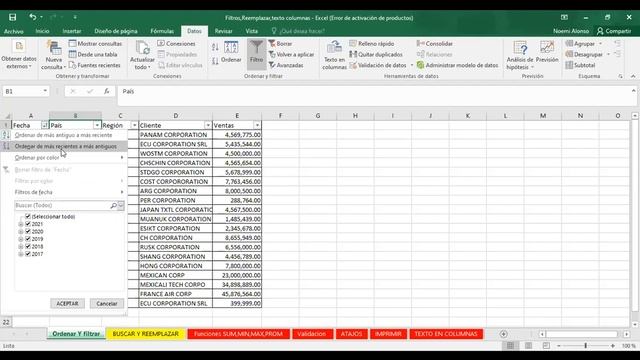Click the ACEPTAR button

pyautogui.click(x=67, y=303)
